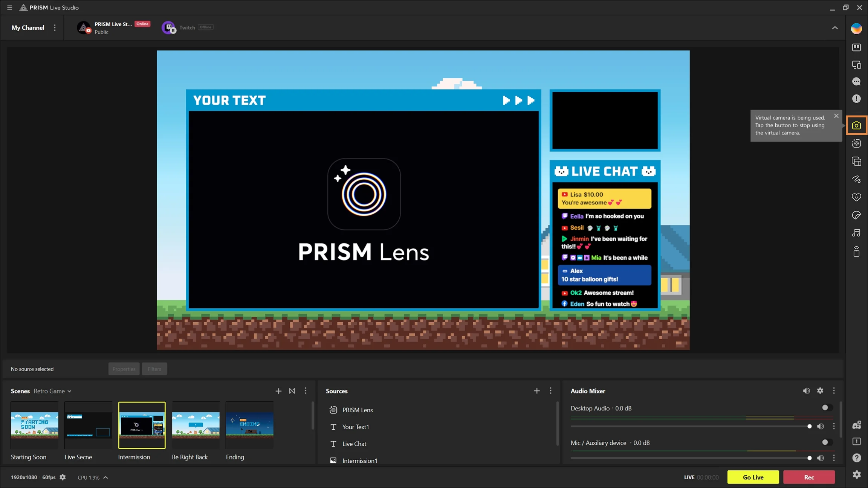Open the layout panel icon in sidebar
Screen dimensions: 868x488
tap(856, 47)
